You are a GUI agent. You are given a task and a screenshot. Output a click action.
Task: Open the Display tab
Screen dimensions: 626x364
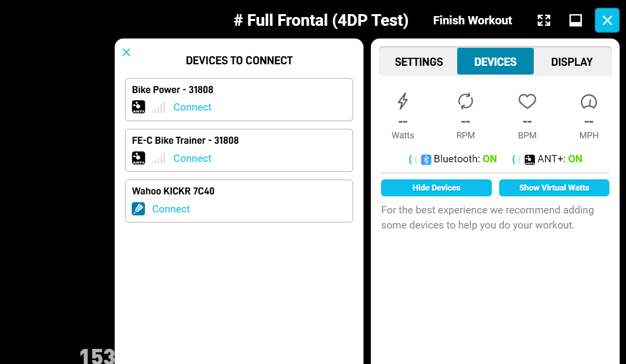pyautogui.click(x=571, y=61)
